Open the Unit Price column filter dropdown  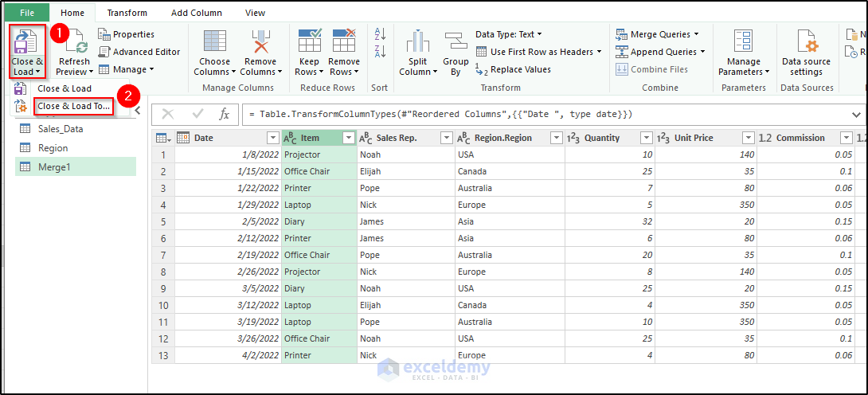coord(749,138)
